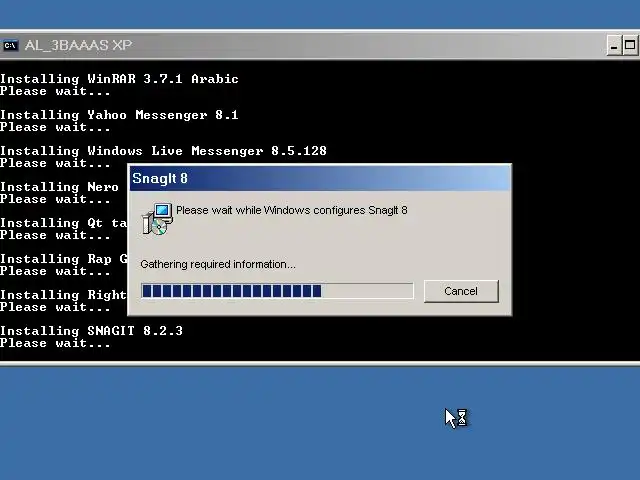
Task: Click 'Please wait...' below the SNAGIT line
Action: point(55,343)
